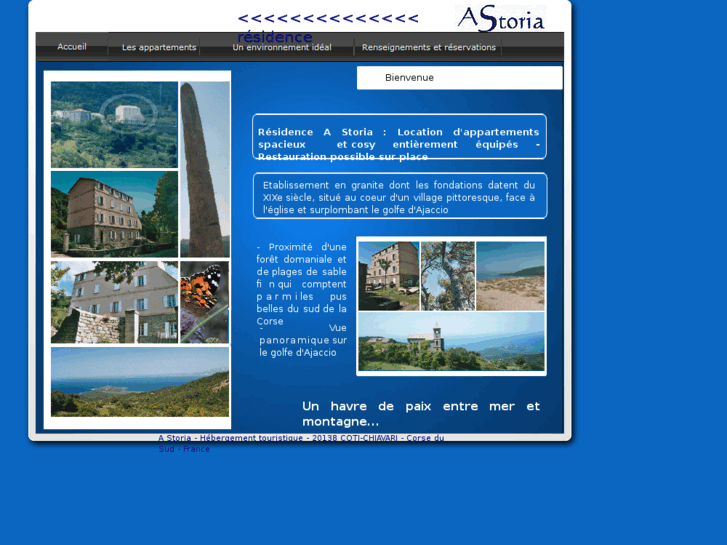Click the small residence building photo at right
The image size is (727, 545).
click(x=389, y=276)
